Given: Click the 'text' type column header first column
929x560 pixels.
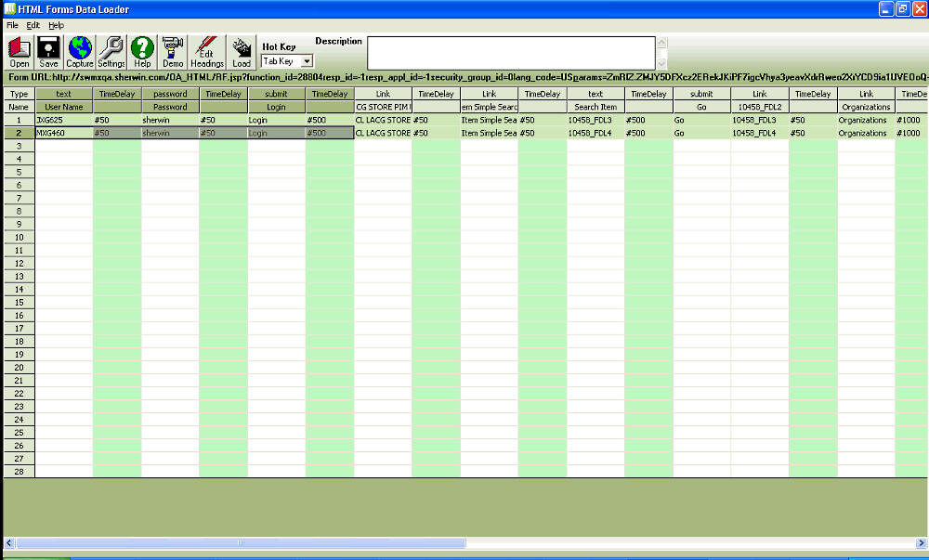Looking at the screenshot, I should (x=64, y=94).
